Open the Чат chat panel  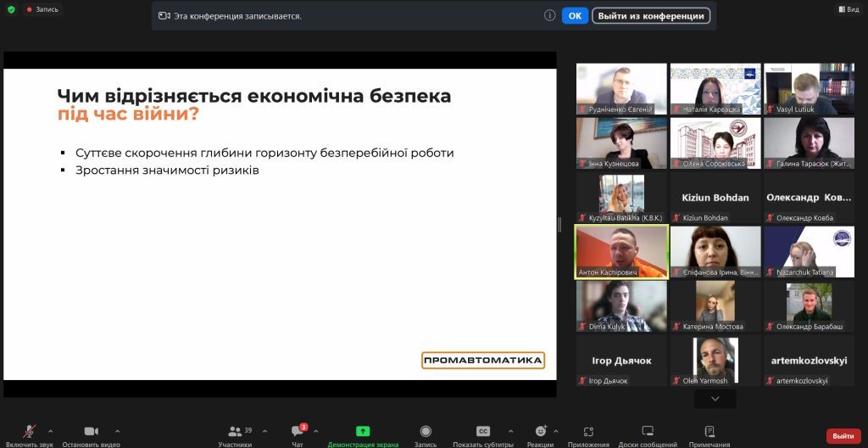298,436
